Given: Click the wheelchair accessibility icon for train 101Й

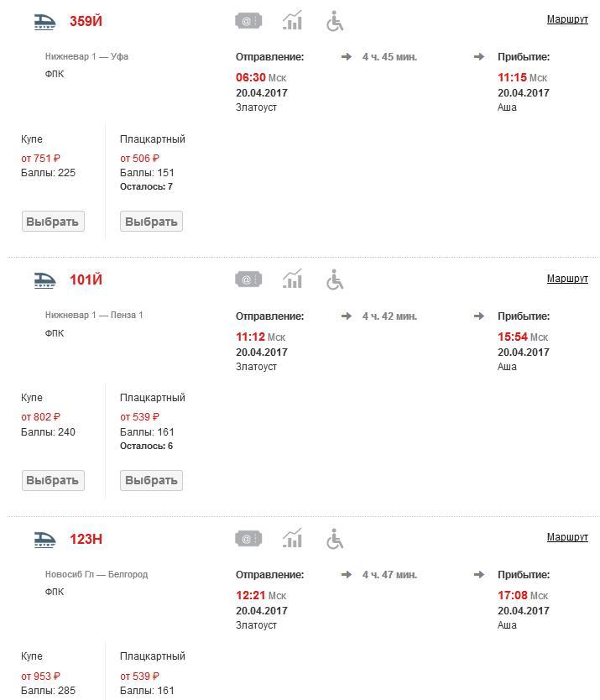Looking at the screenshot, I should [x=335, y=279].
